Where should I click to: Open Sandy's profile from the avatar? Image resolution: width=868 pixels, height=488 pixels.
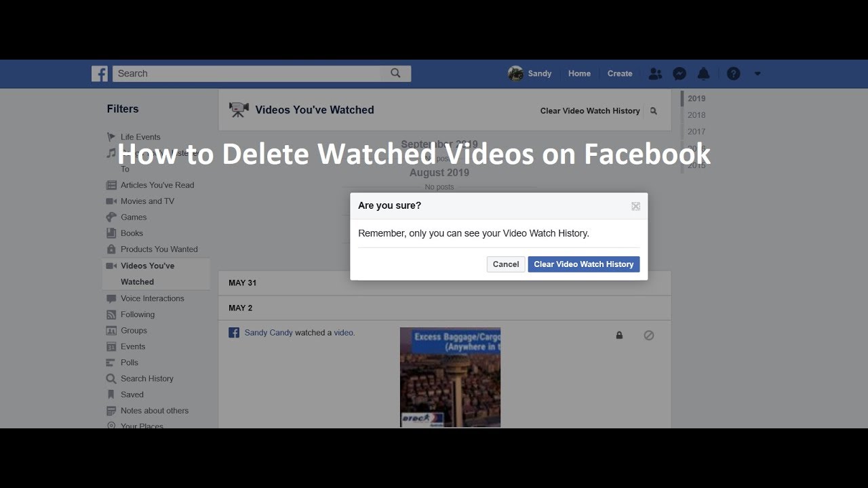pyautogui.click(x=515, y=74)
